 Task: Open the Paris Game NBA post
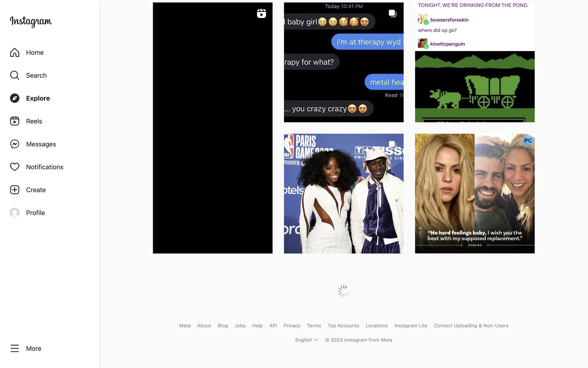point(344,194)
